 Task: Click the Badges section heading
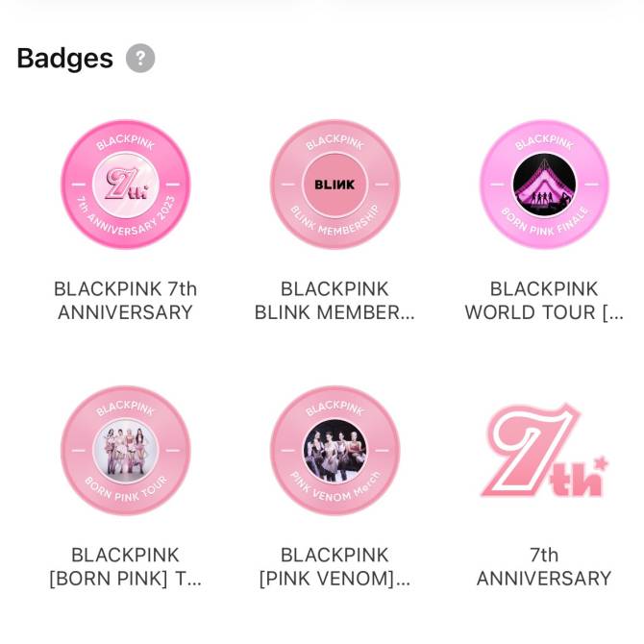click(x=65, y=59)
